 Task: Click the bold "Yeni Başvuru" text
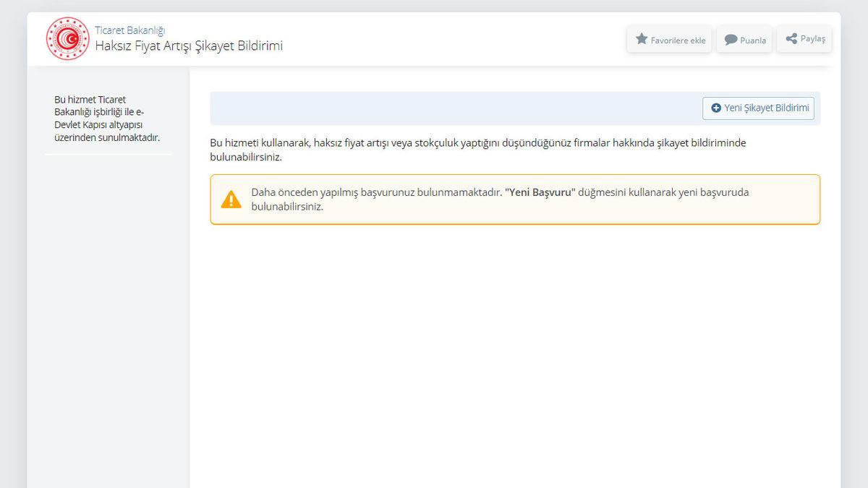pos(540,193)
